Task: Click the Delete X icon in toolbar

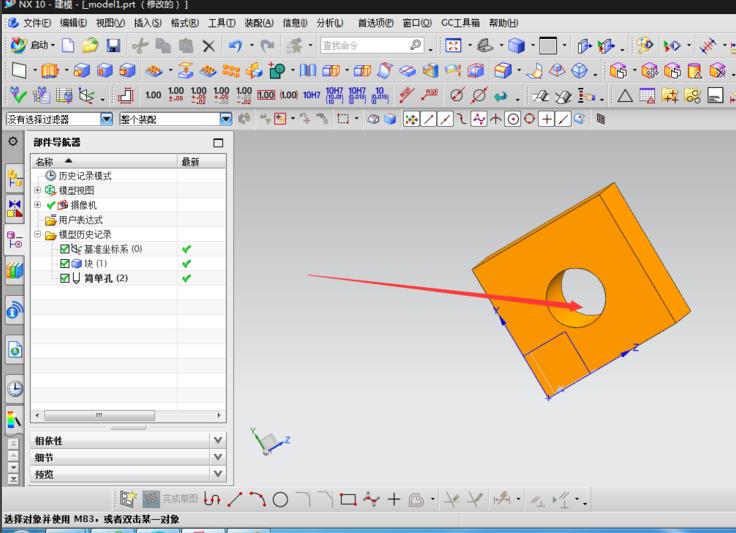Action: pyautogui.click(x=208, y=46)
